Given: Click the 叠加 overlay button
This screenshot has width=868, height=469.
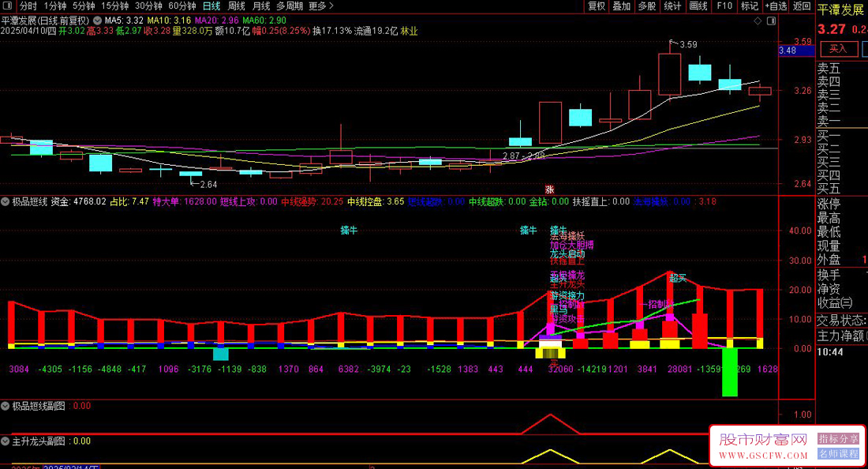Looking at the screenshot, I should (x=622, y=6).
